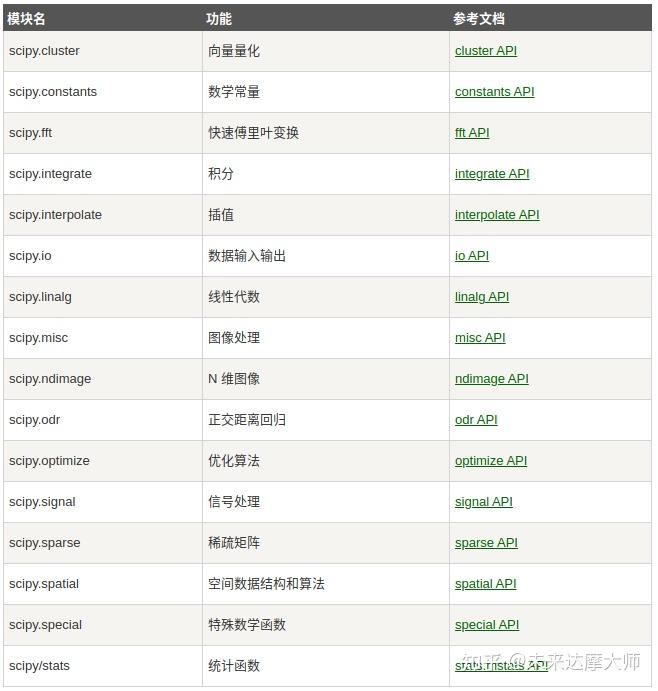Follow the spatial API link
Screen dimensions: 658x691
coord(485,584)
